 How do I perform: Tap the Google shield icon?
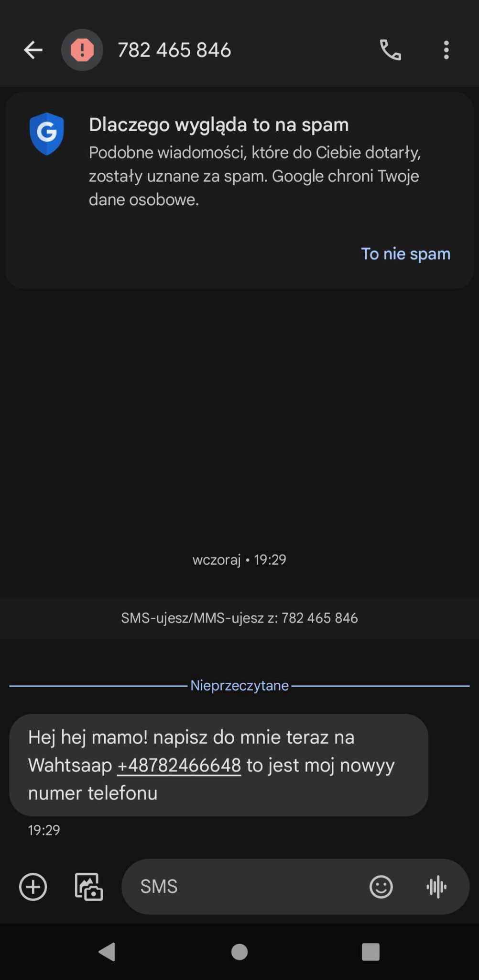click(46, 134)
